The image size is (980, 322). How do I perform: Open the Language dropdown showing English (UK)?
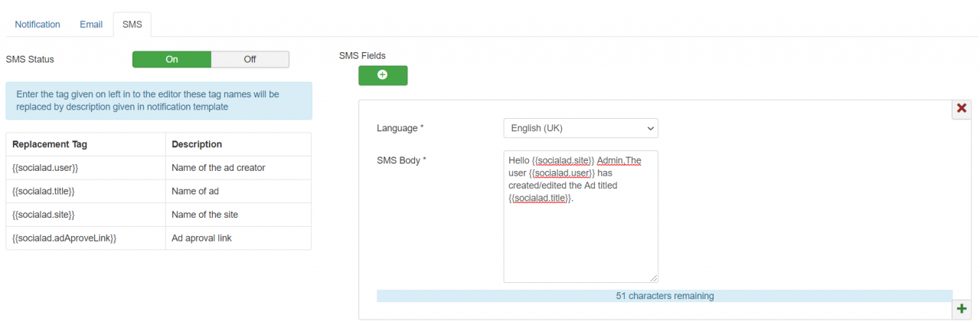580,128
